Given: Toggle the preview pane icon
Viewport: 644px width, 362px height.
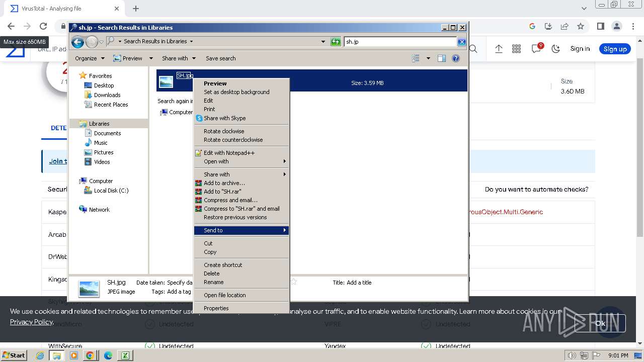Looking at the screenshot, I should click(442, 58).
